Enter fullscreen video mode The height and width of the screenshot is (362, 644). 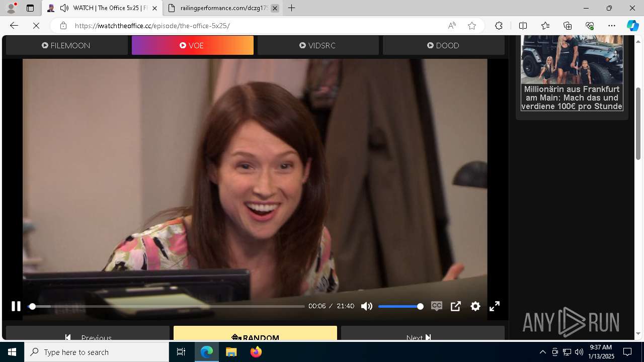click(x=495, y=306)
